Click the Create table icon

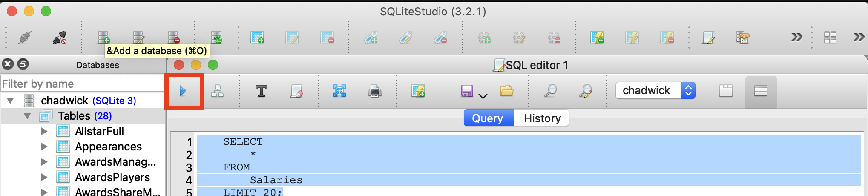pos(257,37)
